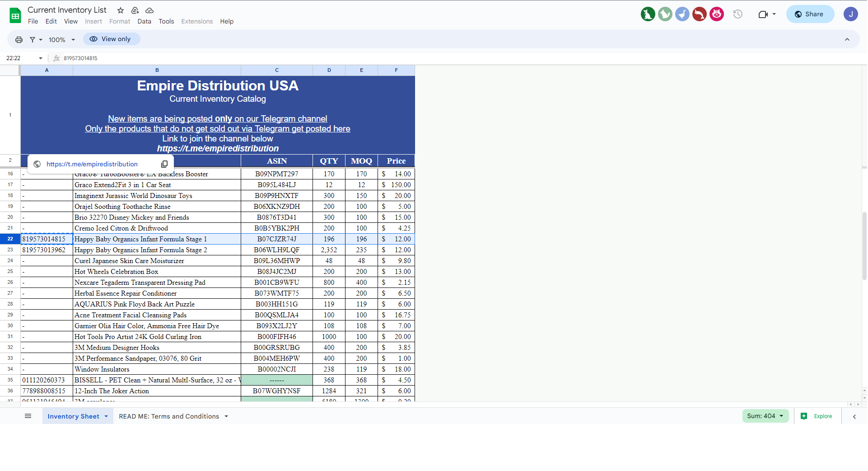Select QTY cell showing 2,352
Viewport: 868px width, 471px height.
tap(329, 250)
